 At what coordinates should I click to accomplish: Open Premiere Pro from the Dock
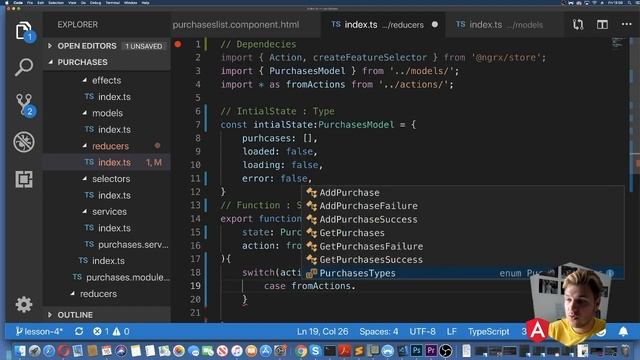click(431, 351)
